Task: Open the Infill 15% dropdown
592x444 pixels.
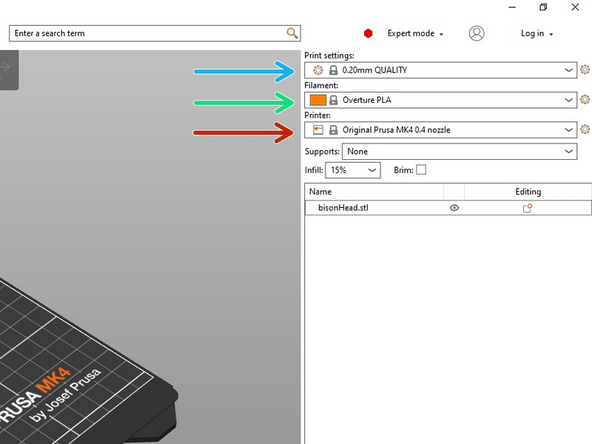Action: pos(353,170)
